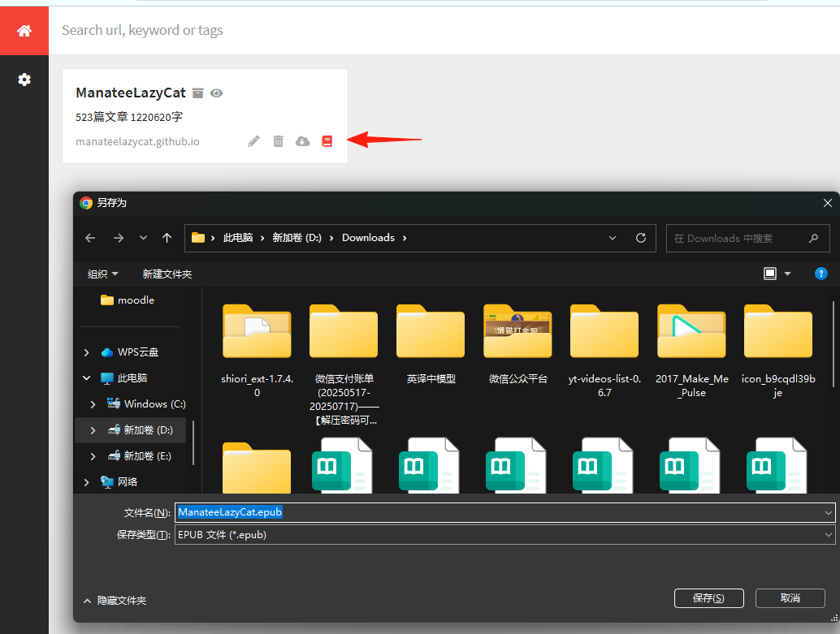Open the 组织 menu
This screenshot has height=634, width=840.
(x=103, y=274)
